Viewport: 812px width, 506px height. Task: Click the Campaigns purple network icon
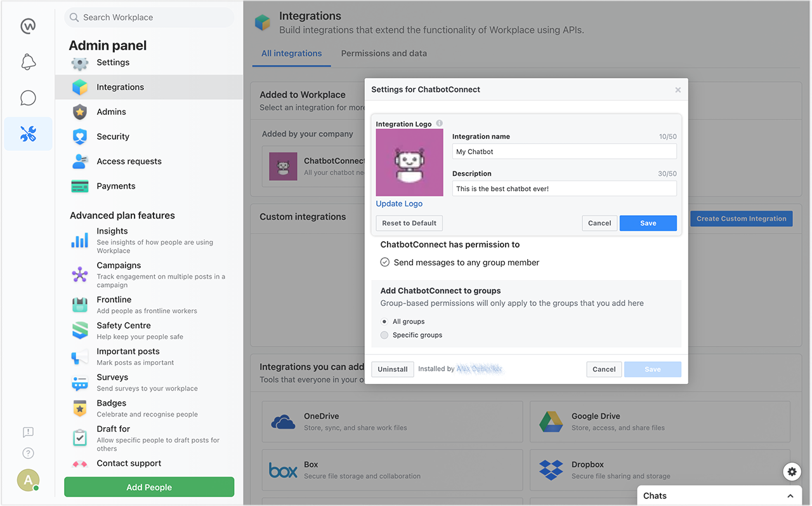click(x=80, y=275)
